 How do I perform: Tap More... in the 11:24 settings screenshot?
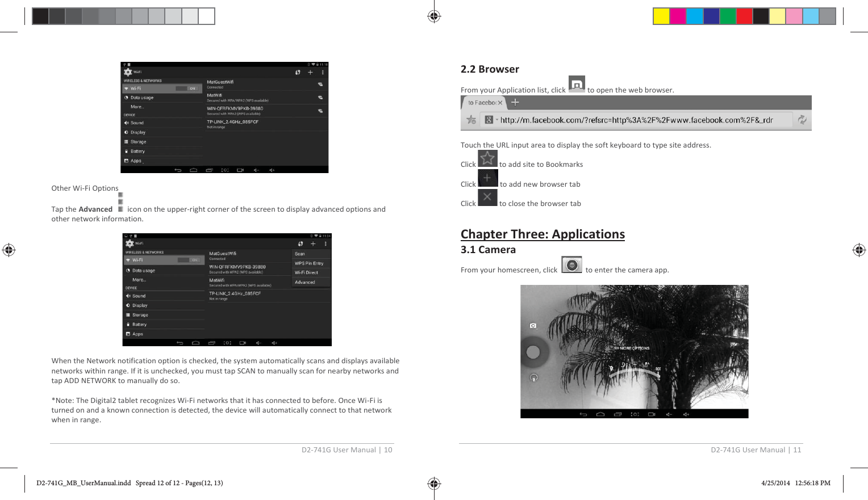(164, 280)
